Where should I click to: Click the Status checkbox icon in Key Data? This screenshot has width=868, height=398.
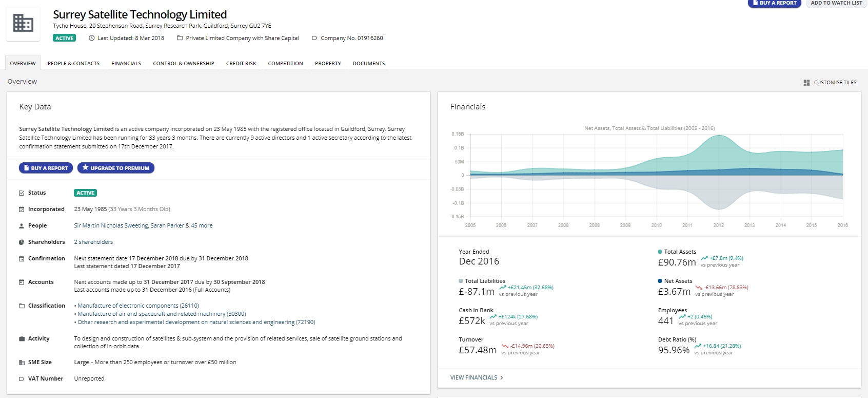[x=22, y=193]
